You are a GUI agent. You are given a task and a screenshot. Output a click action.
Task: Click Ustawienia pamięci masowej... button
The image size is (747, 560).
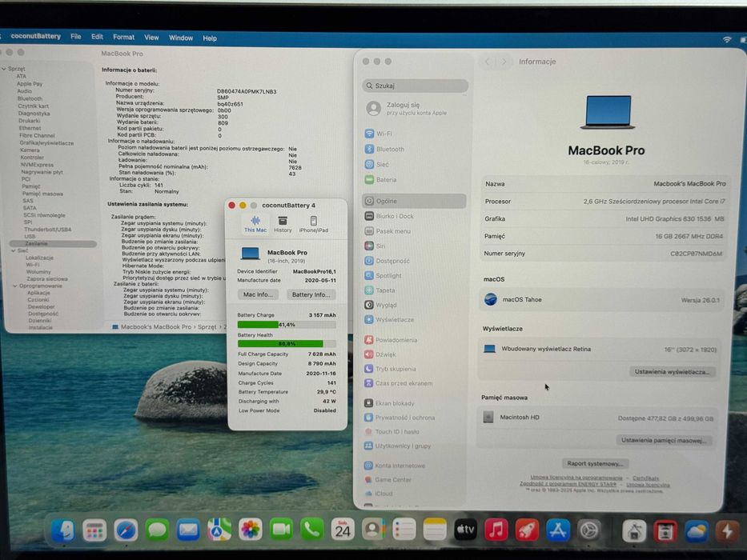(x=663, y=440)
